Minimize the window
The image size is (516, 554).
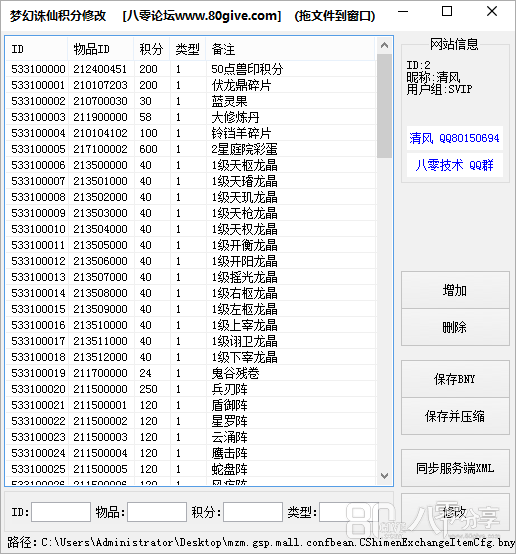click(x=403, y=11)
